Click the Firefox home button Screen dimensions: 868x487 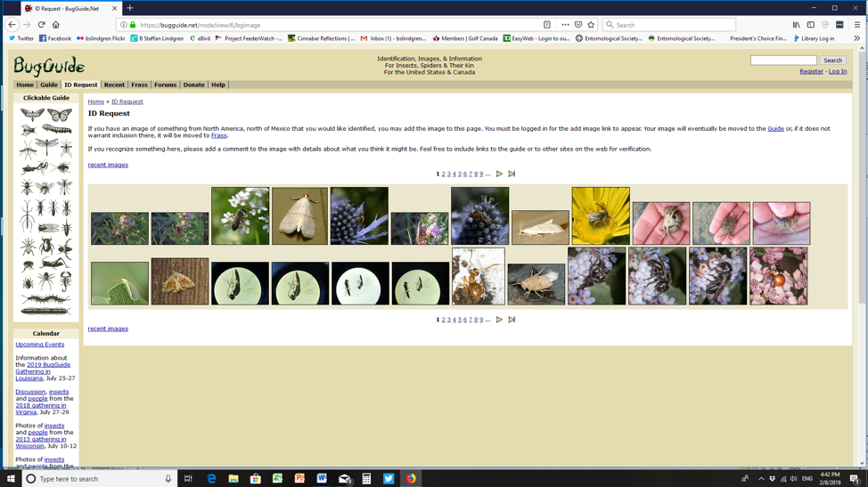(56, 25)
